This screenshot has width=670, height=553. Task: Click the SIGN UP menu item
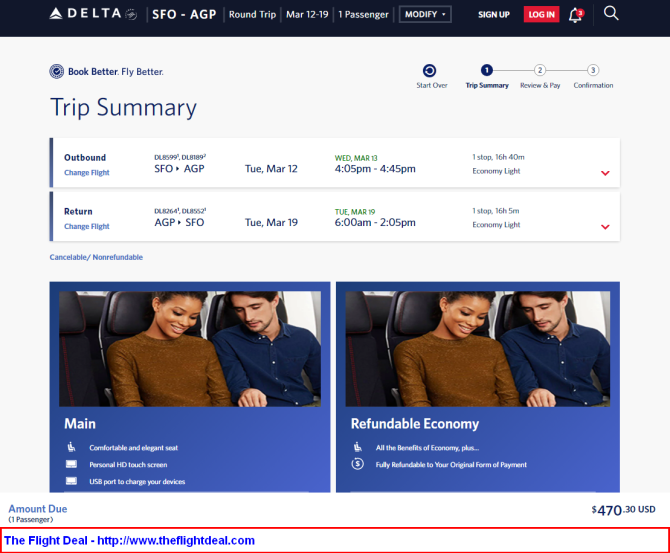click(494, 15)
